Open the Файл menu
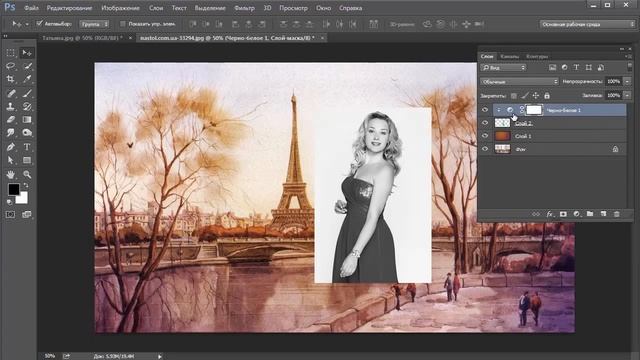This screenshot has height=360, width=640. coord(31,8)
